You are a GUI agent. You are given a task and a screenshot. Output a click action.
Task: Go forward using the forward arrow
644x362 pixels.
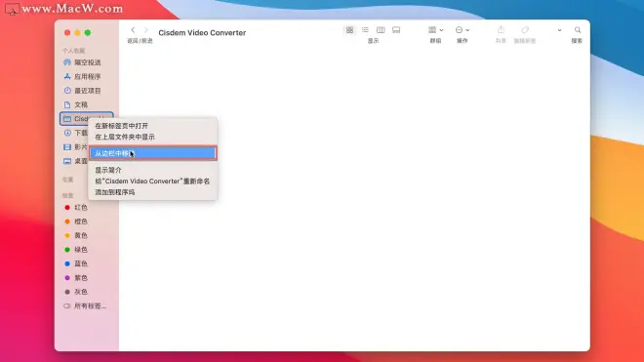[x=145, y=30]
